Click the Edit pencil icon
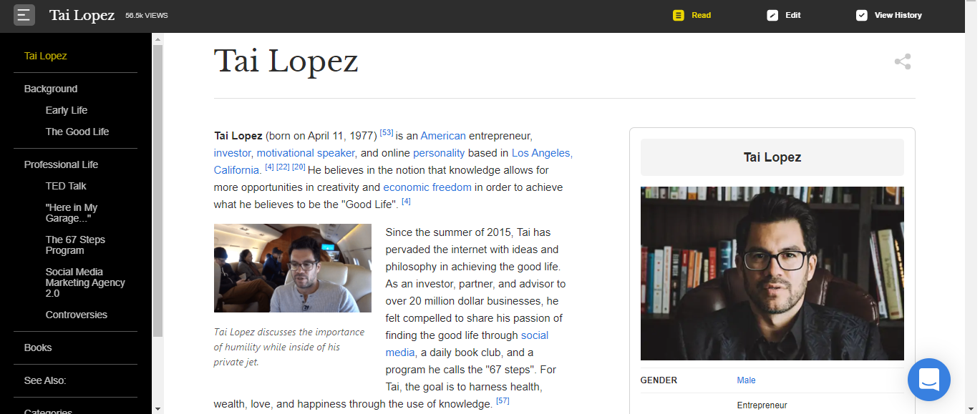The height and width of the screenshot is (414, 980). tap(773, 14)
